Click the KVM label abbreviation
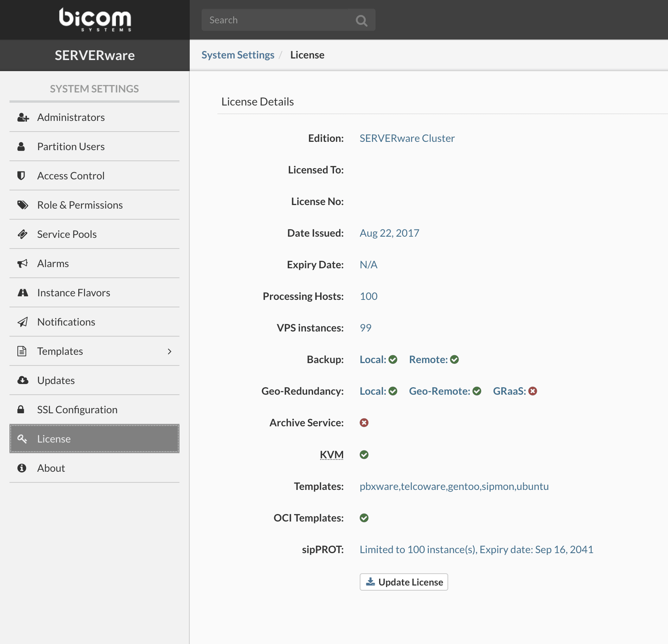Screen dimensions: 668x644 point(332,455)
